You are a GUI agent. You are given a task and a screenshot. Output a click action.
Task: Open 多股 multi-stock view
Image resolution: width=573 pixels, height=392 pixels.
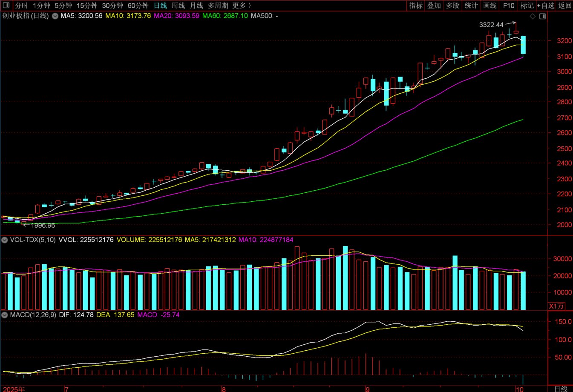pos(453,6)
